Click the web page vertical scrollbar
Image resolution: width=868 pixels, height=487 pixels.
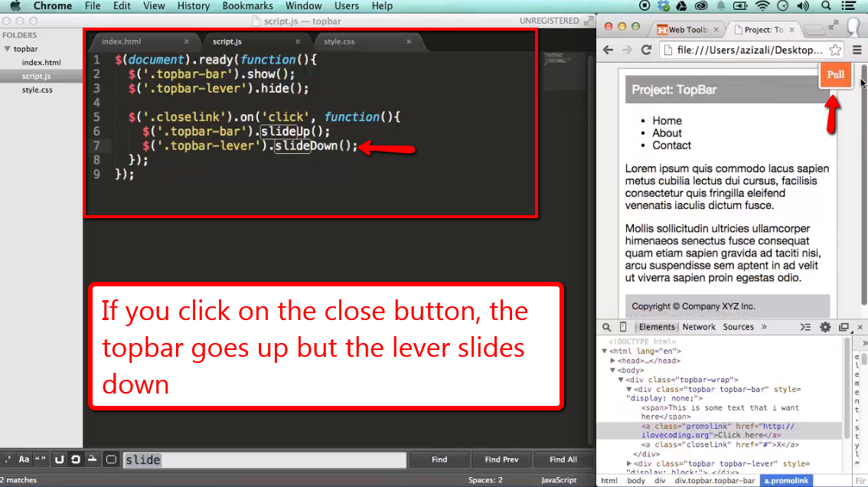point(863,185)
